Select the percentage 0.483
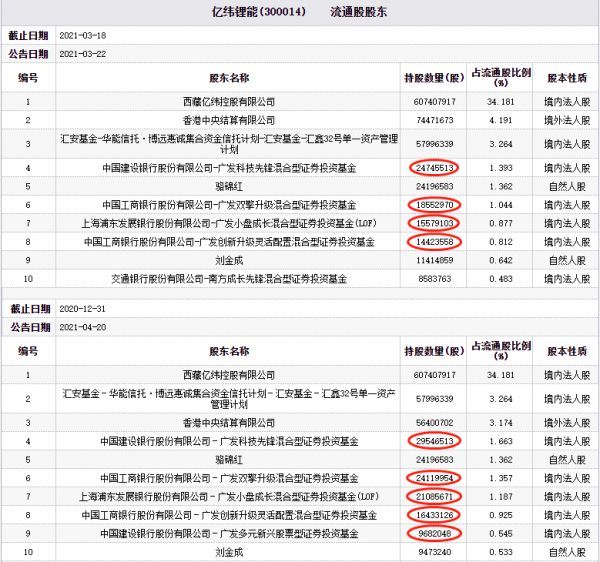Image resolution: width=600 pixels, height=562 pixels. [x=501, y=279]
